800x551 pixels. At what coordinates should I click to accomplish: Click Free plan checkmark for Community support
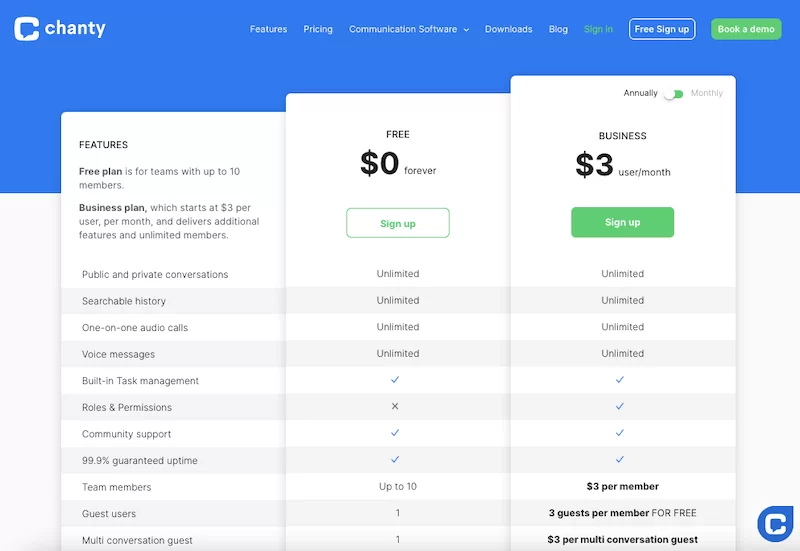[395, 433]
